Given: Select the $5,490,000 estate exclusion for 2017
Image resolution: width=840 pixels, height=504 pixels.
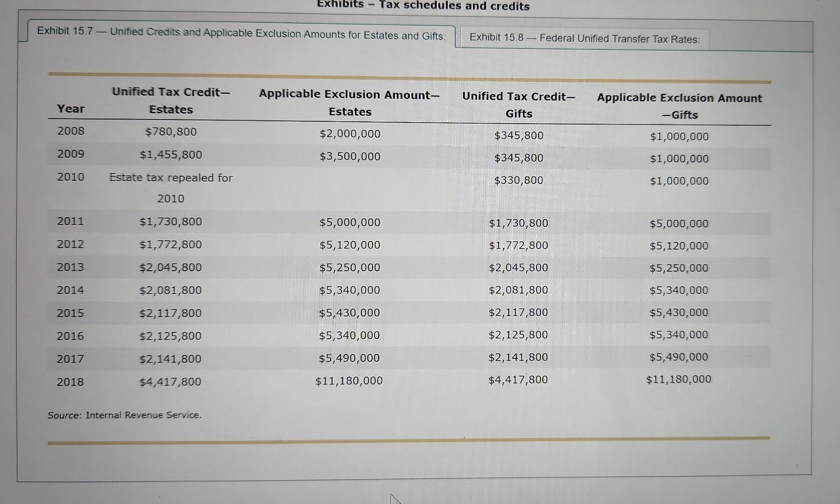Looking at the screenshot, I should pyautogui.click(x=350, y=358).
